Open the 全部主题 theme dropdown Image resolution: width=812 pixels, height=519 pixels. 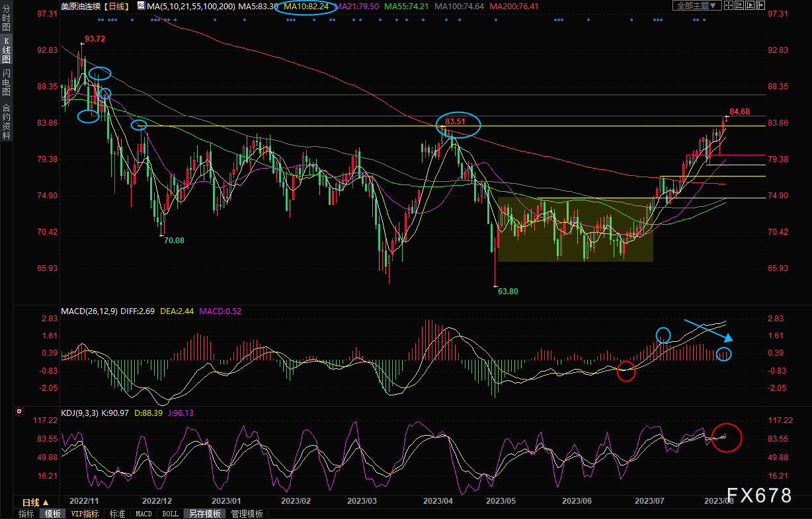click(x=697, y=5)
